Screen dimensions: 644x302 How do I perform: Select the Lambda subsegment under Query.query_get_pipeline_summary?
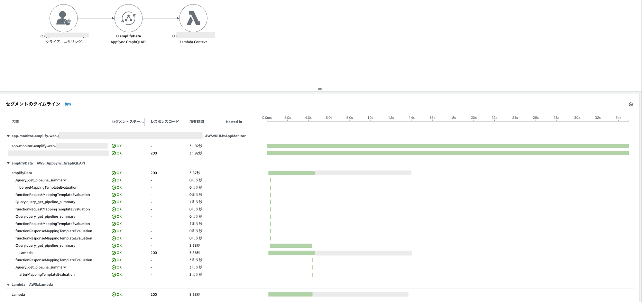coord(26,253)
